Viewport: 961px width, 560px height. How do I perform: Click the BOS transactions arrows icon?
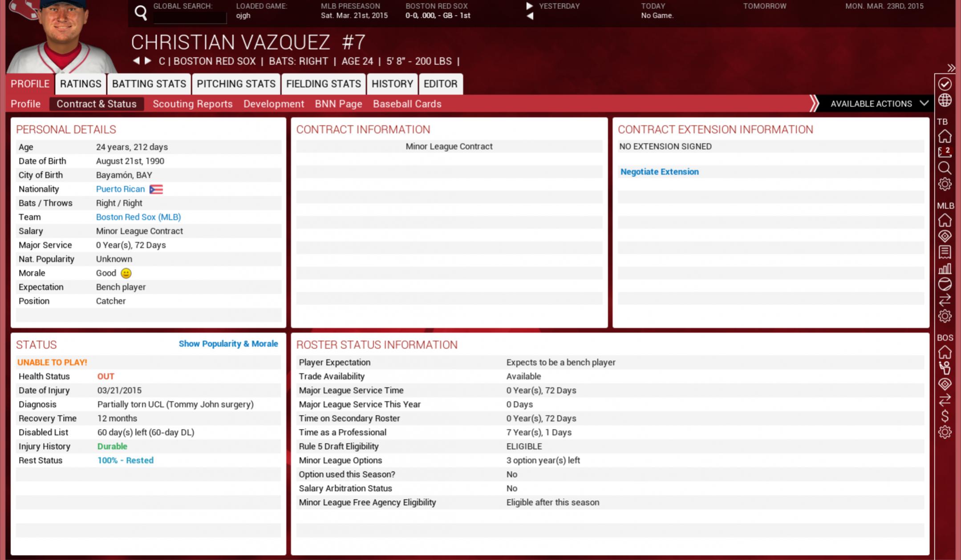click(945, 400)
